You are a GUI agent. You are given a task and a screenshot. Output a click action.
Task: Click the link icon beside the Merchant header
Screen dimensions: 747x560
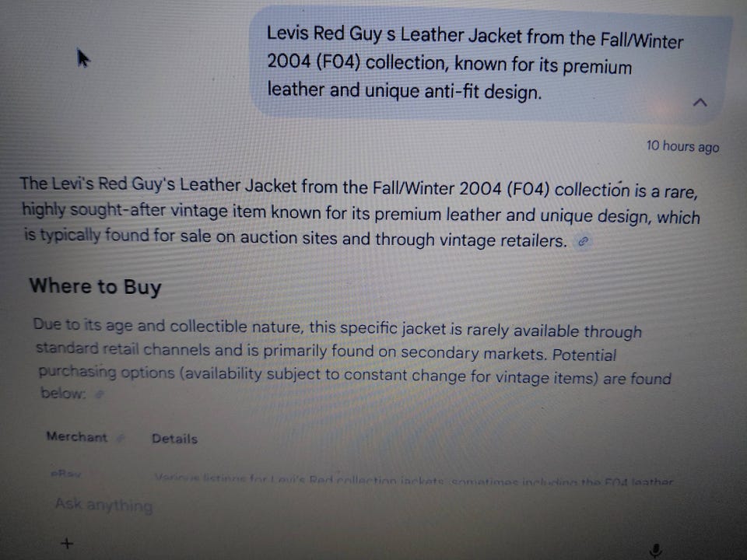(121, 438)
